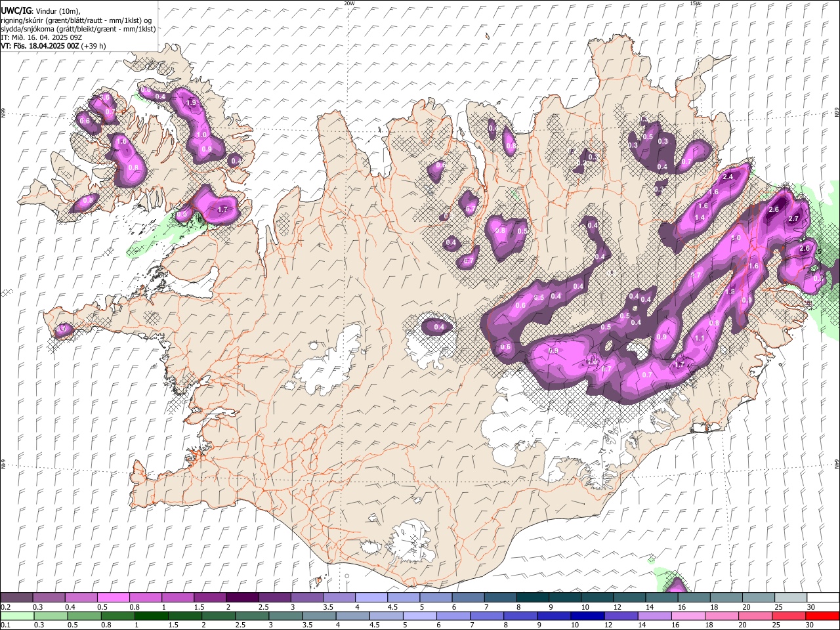This screenshot has height=630, width=840.
Task: Click the 'IT: Mið. 16. 04. 2025 09Z' line
Action: click(41, 37)
